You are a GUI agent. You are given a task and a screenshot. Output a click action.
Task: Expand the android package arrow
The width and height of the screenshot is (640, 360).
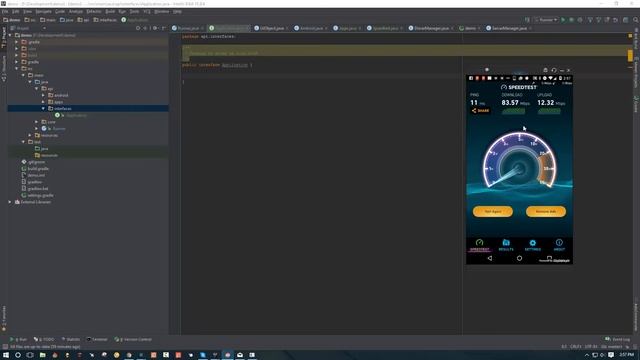coord(43,95)
